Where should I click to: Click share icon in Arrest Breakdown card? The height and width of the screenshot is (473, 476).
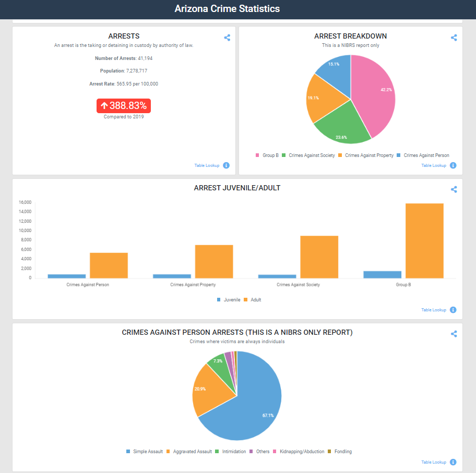454,38
